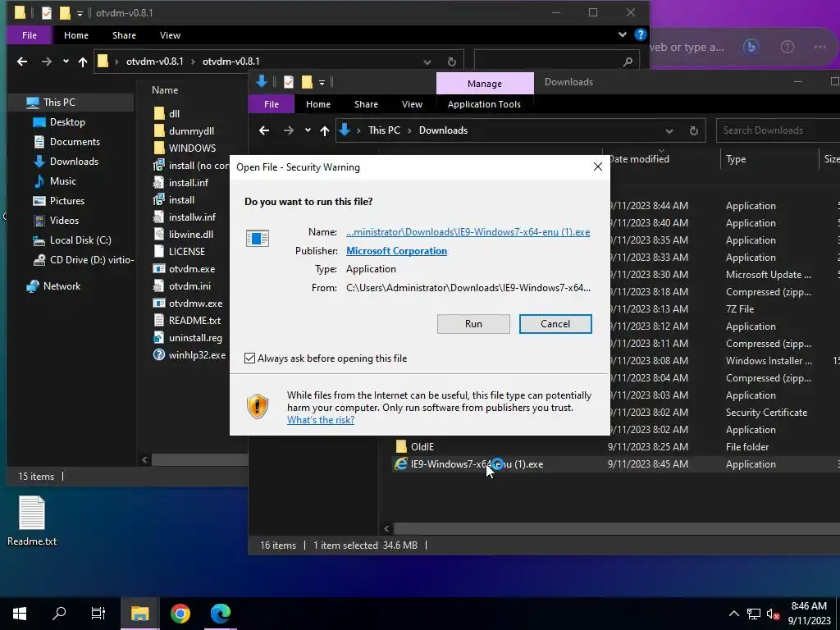Show hidden system tray icons

click(734, 614)
